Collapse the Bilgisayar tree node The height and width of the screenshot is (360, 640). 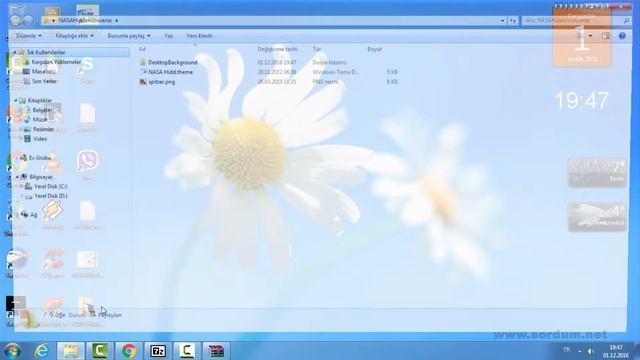coord(17,177)
